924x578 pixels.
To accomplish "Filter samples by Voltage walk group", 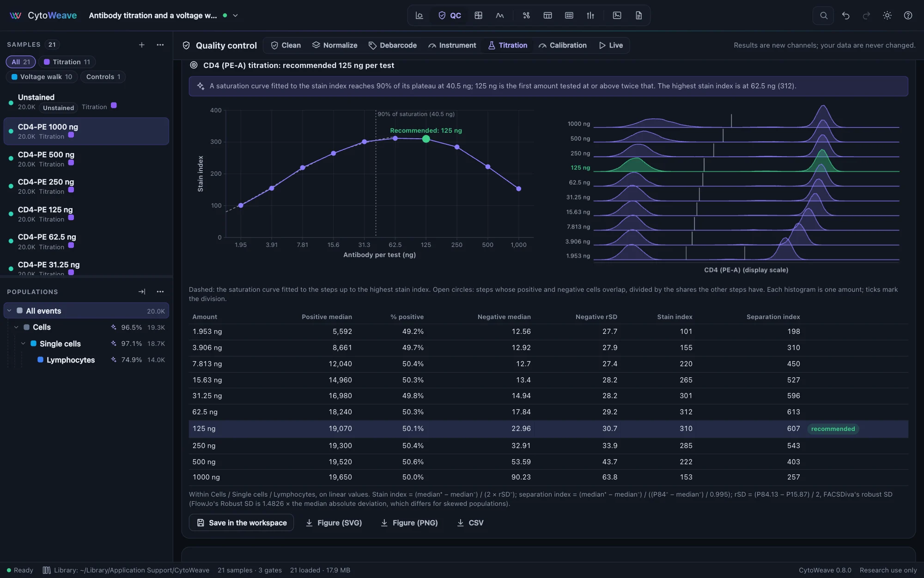I will pos(42,77).
